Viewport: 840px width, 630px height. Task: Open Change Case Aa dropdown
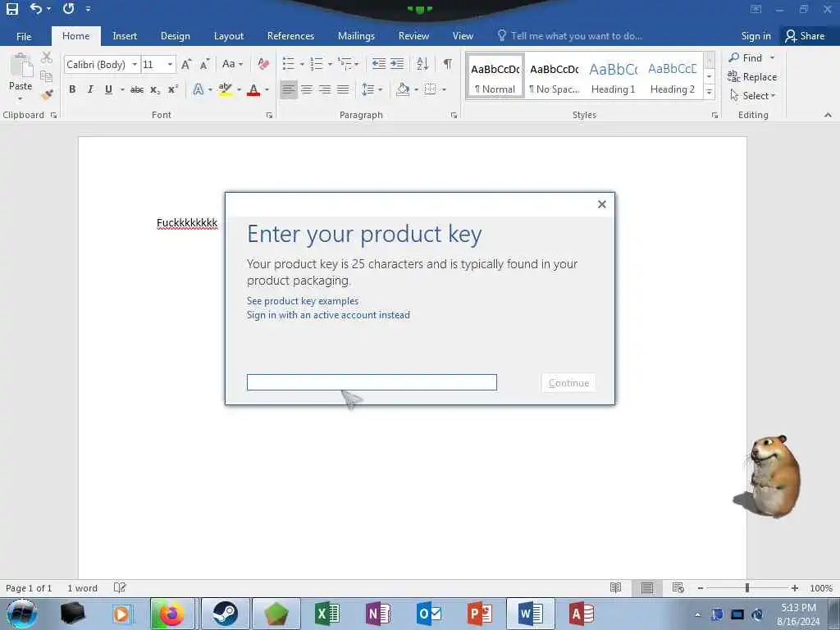pyautogui.click(x=232, y=64)
